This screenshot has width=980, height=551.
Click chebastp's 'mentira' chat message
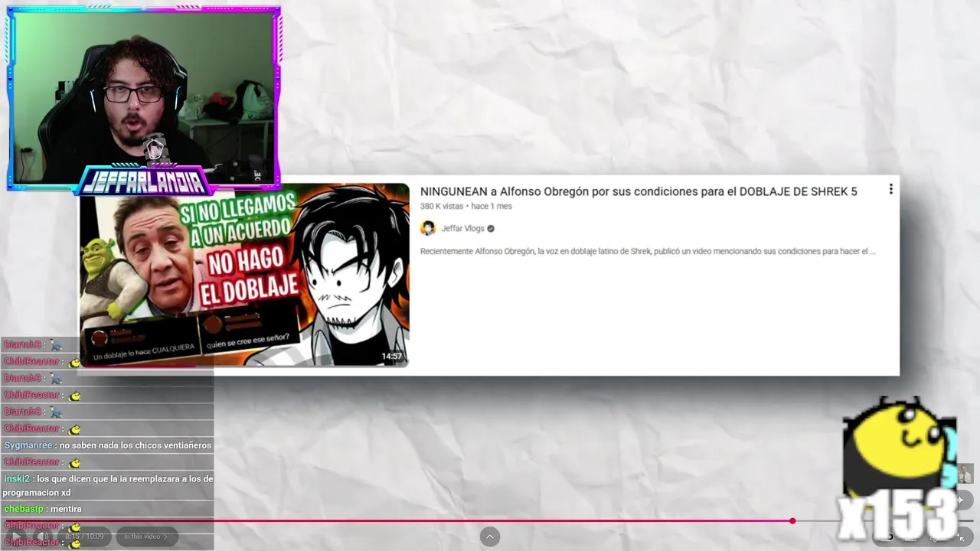pyautogui.click(x=107, y=509)
